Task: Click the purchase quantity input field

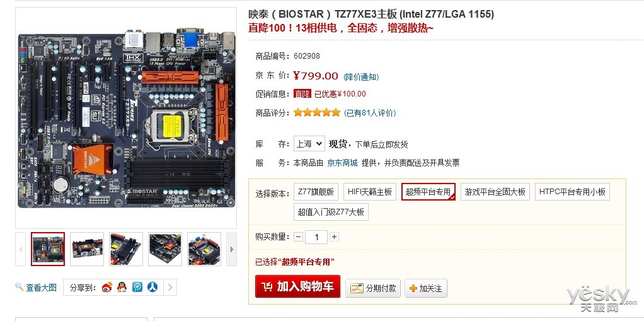Action: pos(316,237)
